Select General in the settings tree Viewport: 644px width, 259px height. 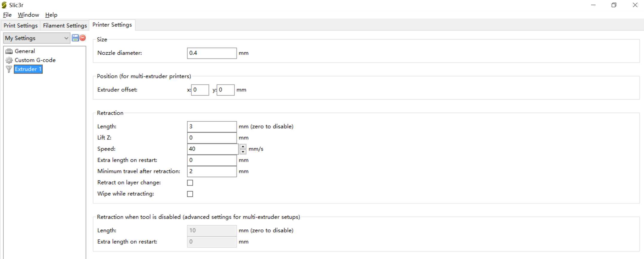click(25, 51)
